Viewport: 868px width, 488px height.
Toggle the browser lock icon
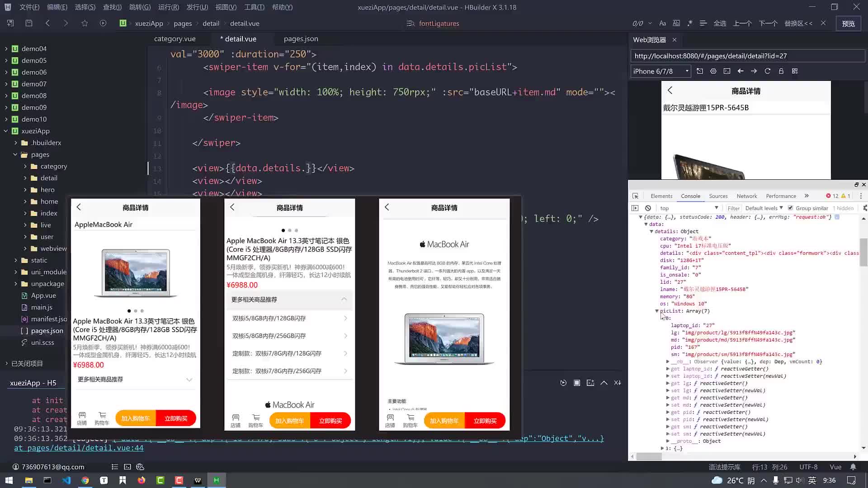(781, 71)
